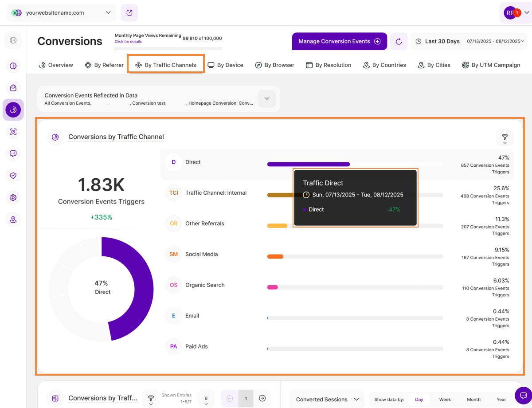Select Day in Show data by
Image resolution: width=532 pixels, height=408 pixels.
(x=419, y=400)
